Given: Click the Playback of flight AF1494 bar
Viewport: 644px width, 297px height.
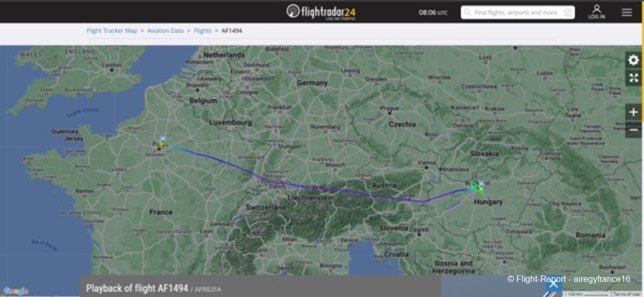Looking at the screenshot, I should (261, 287).
